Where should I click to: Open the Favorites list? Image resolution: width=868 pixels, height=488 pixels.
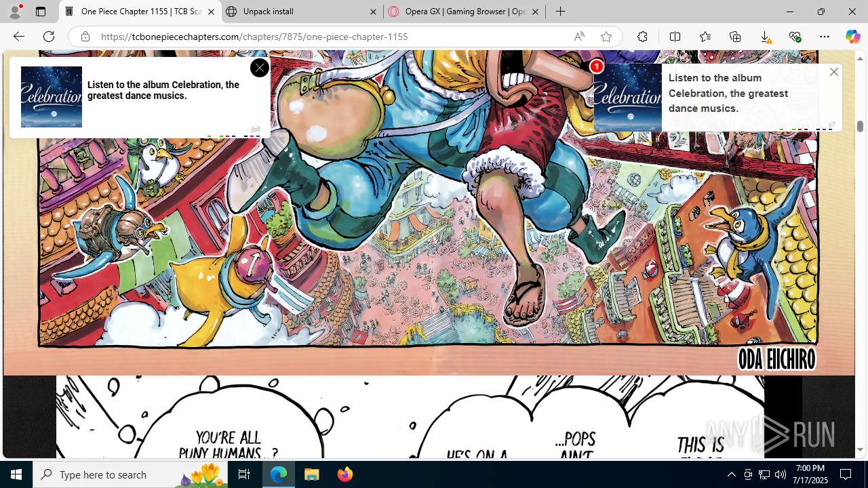pyautogui.click(x=705, y=37)
